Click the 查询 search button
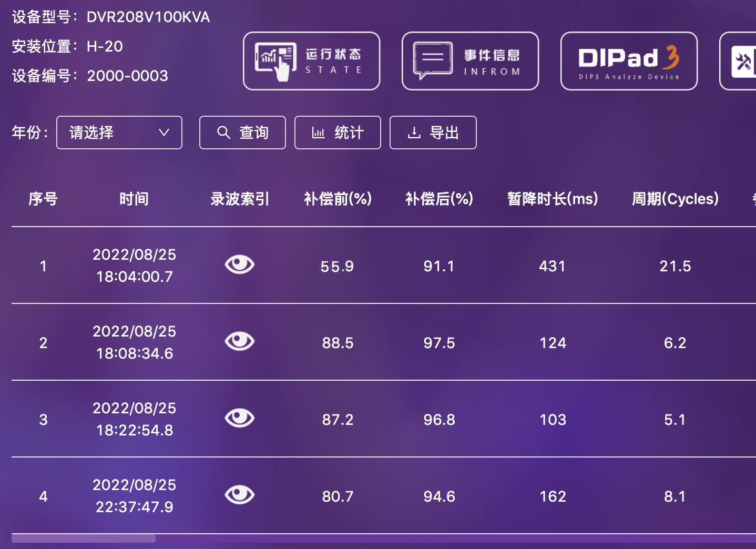 (x=242, y=133)
